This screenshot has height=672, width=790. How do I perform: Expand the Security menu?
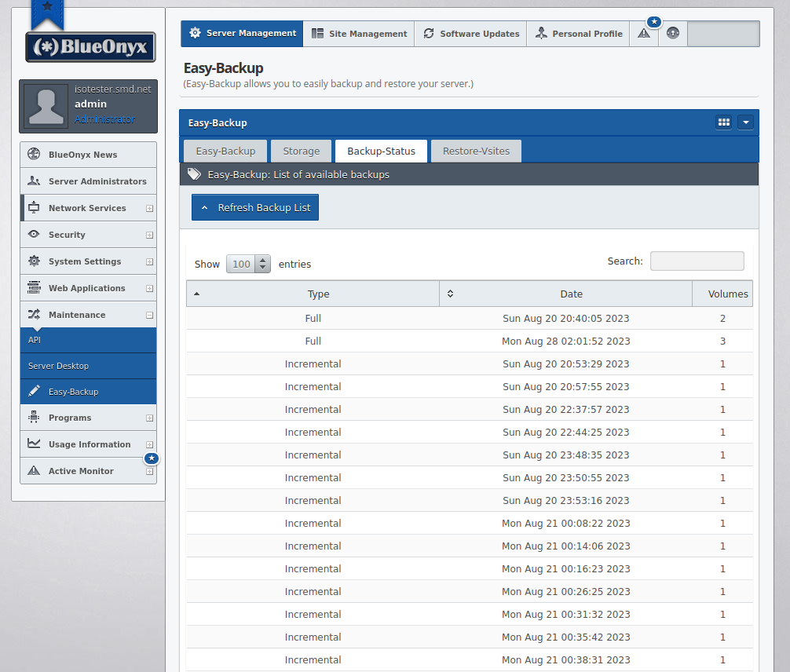click(150, 236)
